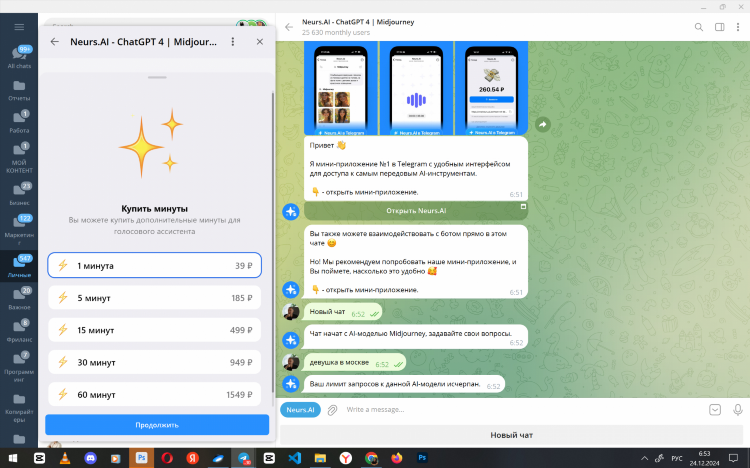750x468 pixels.
Task: Click the attach file paperclip icon
Action: click(x=332, y=410)
